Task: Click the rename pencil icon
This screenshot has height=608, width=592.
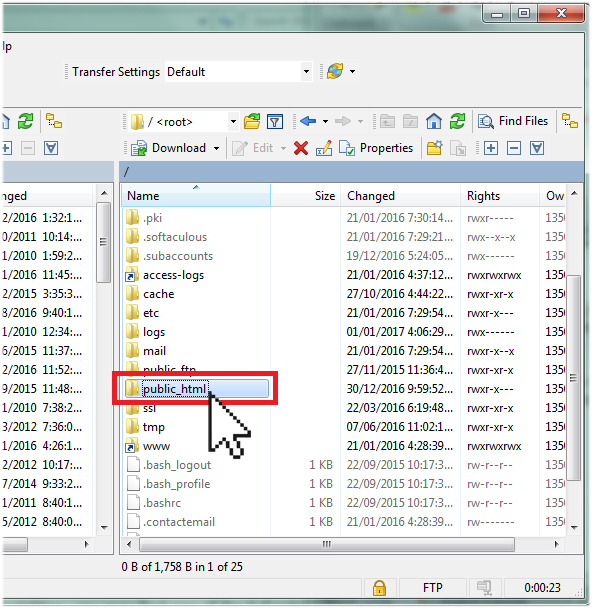Action: tap(324, 148)
